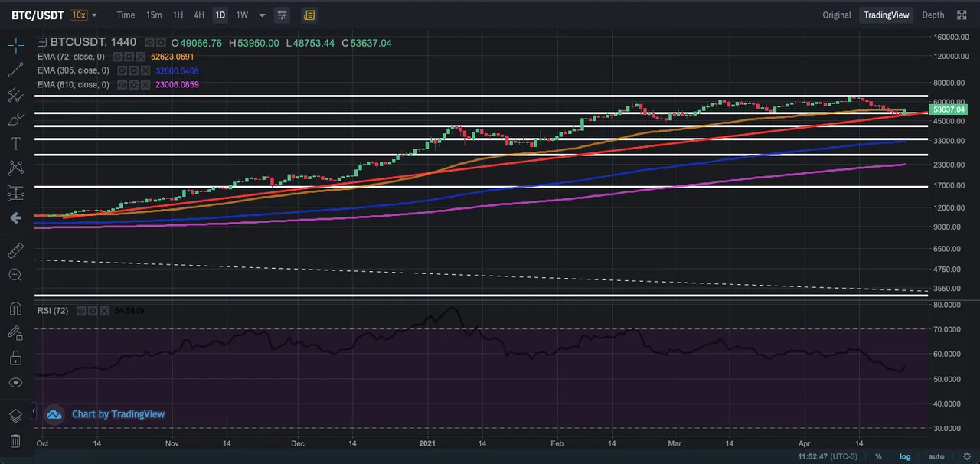Select the brush drawing tool
Viewport: 980px width, 464px height.
point(15,119)
